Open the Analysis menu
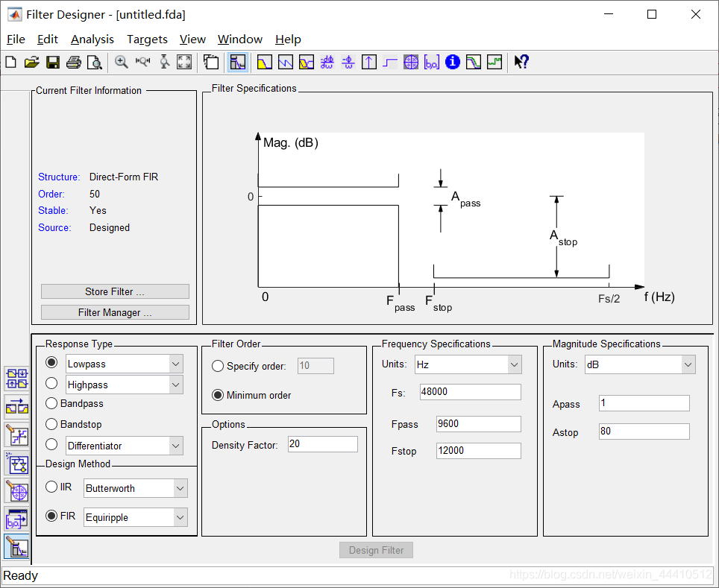 coord(92,39)
